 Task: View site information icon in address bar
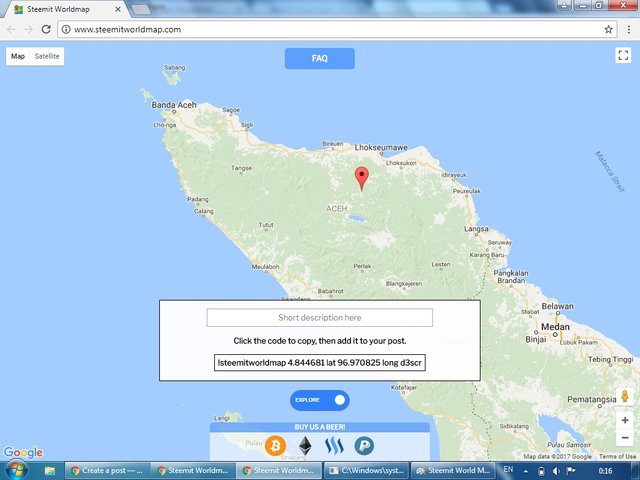click(66, 29)
